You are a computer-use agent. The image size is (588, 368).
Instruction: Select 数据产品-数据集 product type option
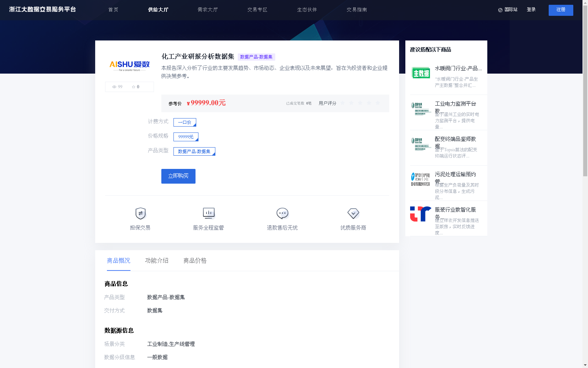tap(194, 152)
